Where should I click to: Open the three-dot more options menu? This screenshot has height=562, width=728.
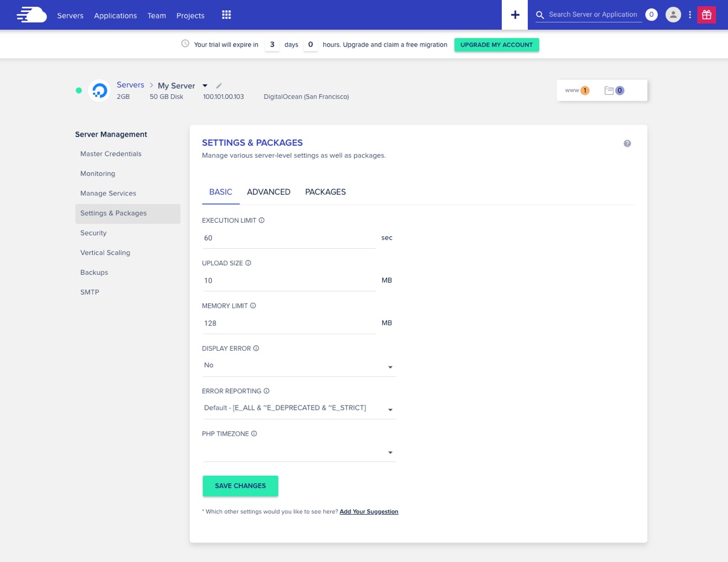click(x=690, y=15)
